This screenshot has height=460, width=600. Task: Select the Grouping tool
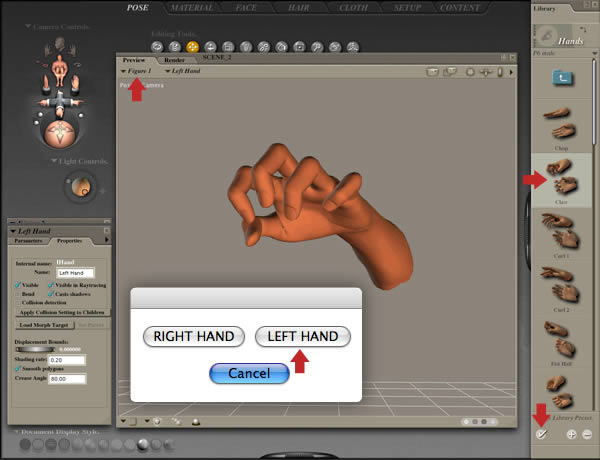299,47
